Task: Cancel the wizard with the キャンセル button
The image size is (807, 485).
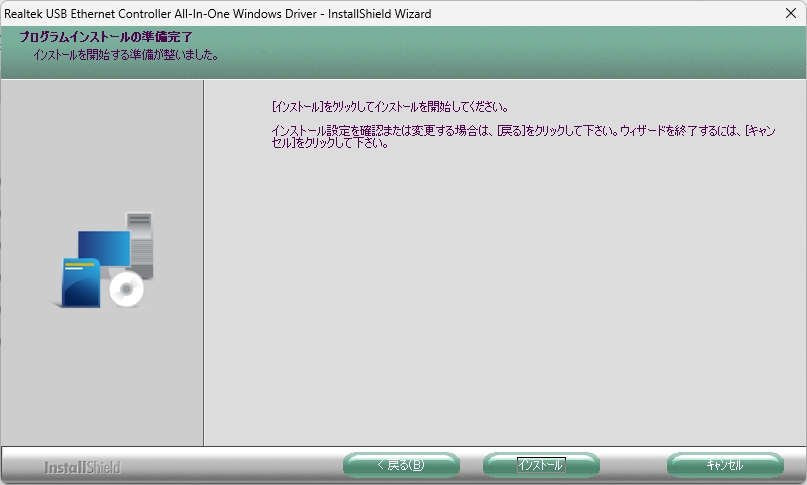Action: (x=725, y=465)
